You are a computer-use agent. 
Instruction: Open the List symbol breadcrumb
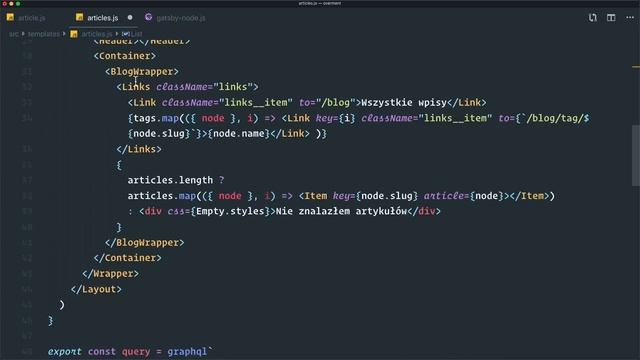[x=137, y=34]
